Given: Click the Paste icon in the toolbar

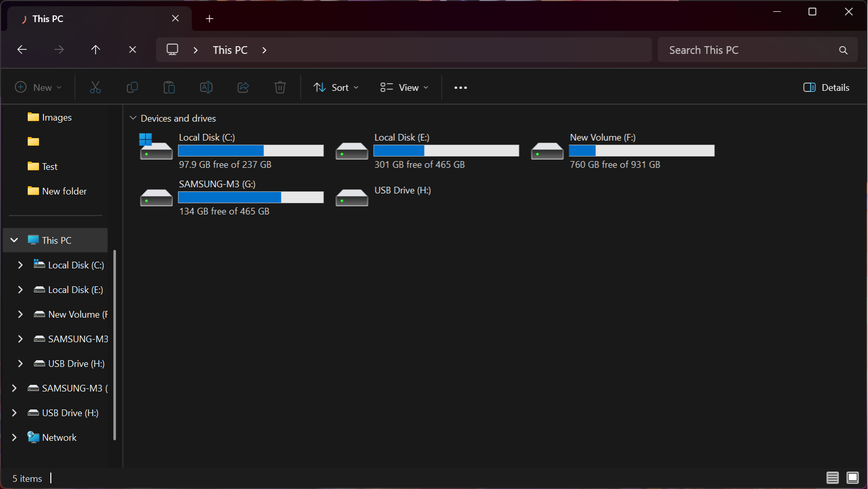Looking at the screenshot, I should click(169, 87).
